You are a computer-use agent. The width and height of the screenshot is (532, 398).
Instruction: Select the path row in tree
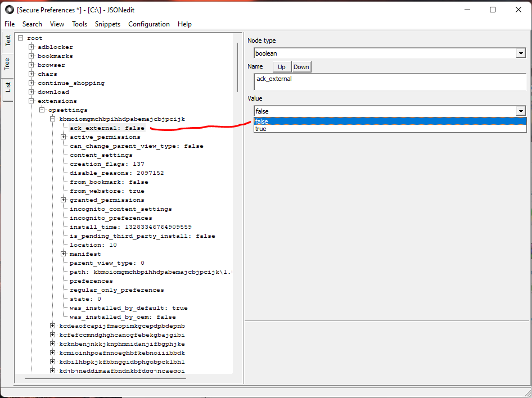point(151,272)
